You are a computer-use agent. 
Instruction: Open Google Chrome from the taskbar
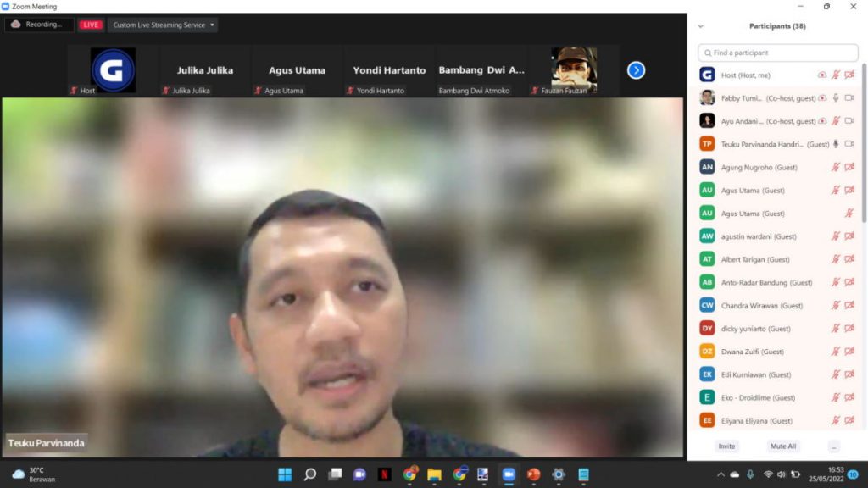[409, 475]
